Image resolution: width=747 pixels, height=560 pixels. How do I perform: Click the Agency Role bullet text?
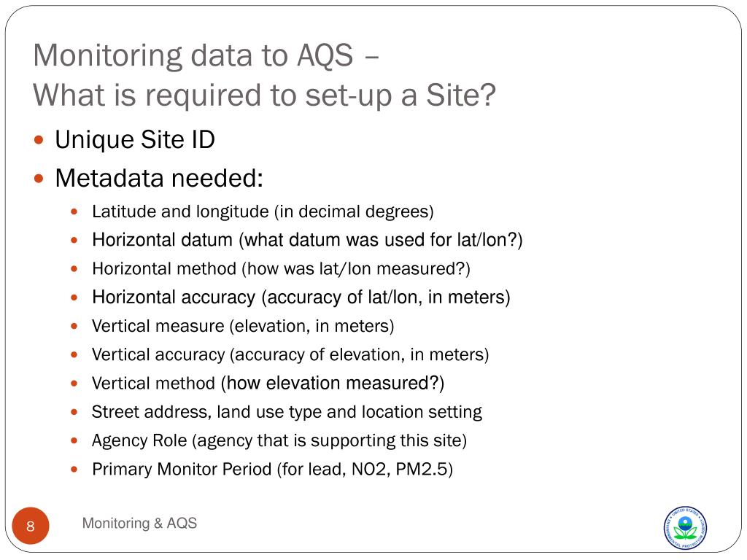coord(279,441)
